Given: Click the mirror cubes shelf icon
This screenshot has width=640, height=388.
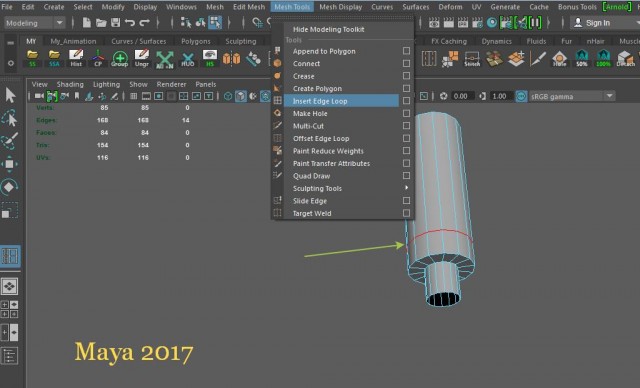Looking at the screenshot, I should (x=231, y=58).
